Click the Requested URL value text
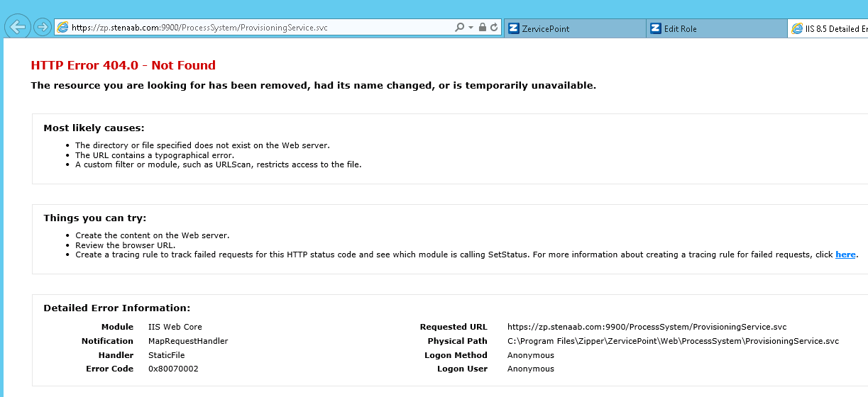The height and width of the screenshot is (397, 868). (x=647, y=327)
